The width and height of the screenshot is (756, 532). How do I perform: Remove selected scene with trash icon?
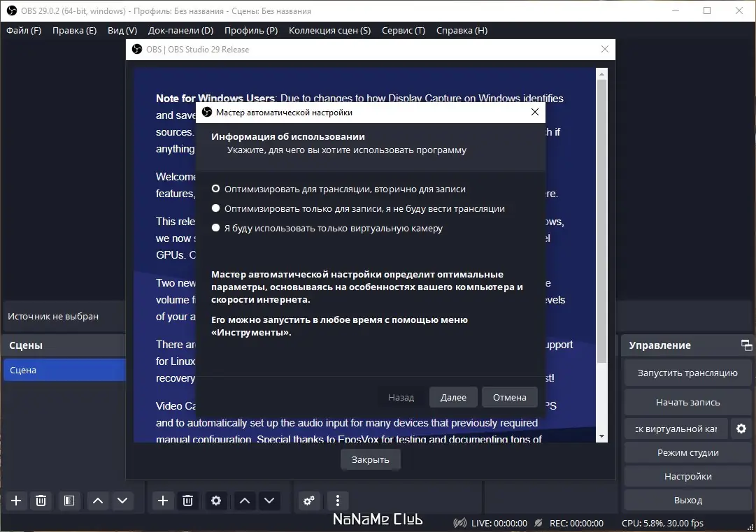(41, 501)
